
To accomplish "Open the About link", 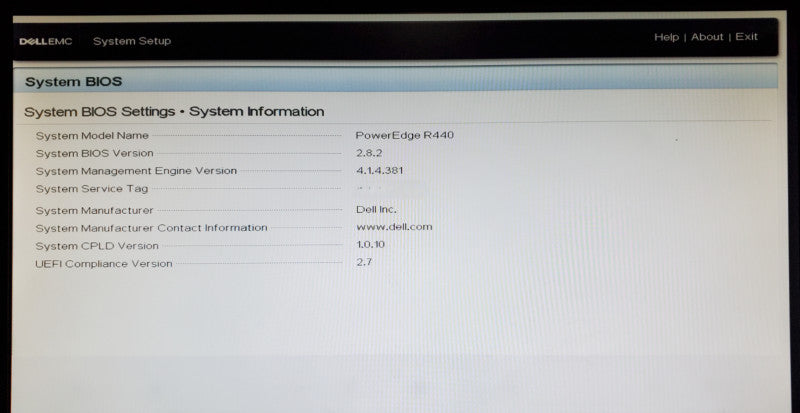I will 707,37.
